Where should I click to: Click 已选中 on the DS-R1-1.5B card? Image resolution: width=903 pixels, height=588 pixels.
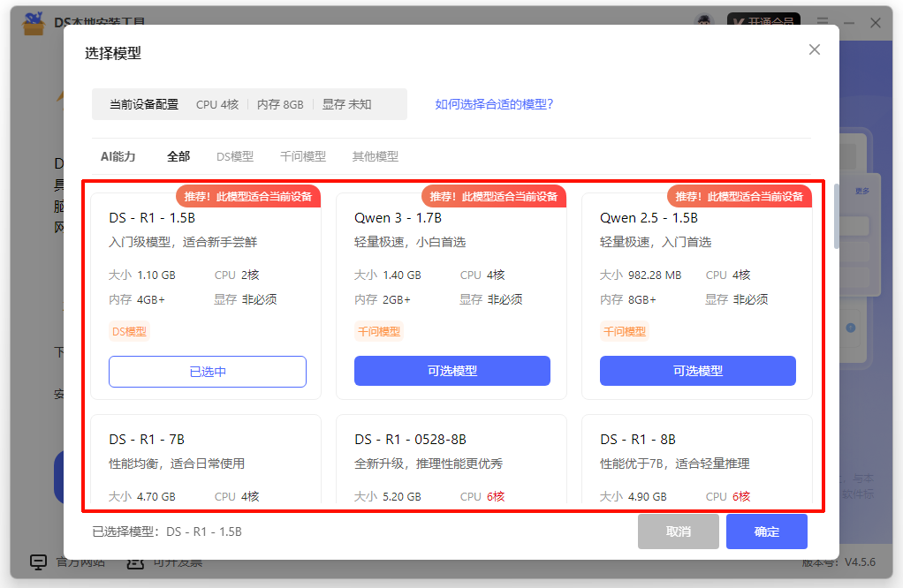click(206, 371)
